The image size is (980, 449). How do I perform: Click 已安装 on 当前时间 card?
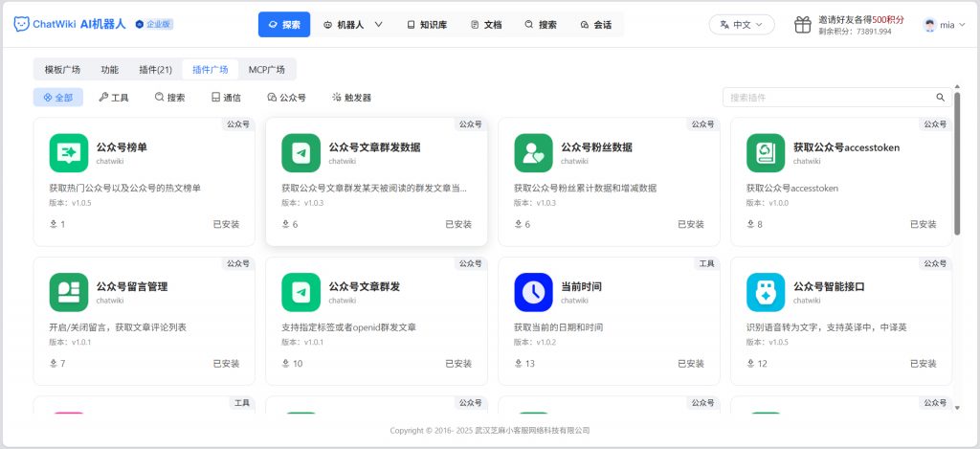[691, 364]
